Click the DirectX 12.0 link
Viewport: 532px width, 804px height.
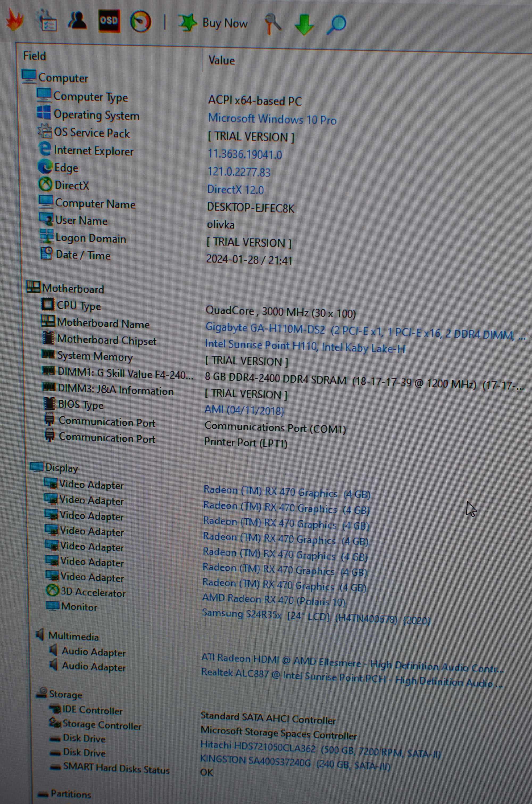point(235,190)
